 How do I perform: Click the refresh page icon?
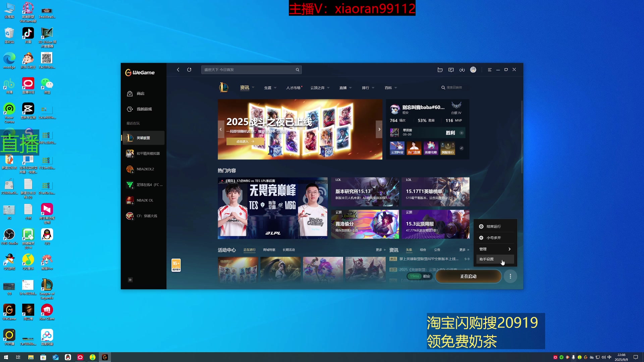(x=189, y=70)
